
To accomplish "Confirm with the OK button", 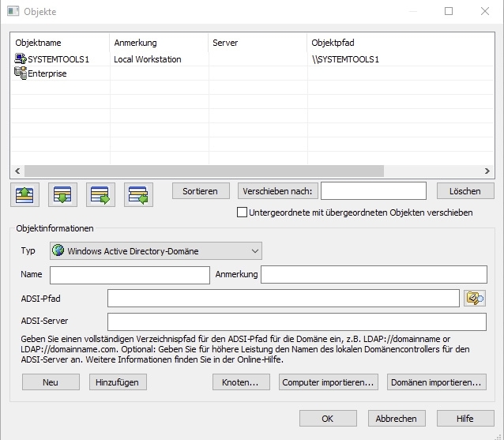I will pos(328,419).
